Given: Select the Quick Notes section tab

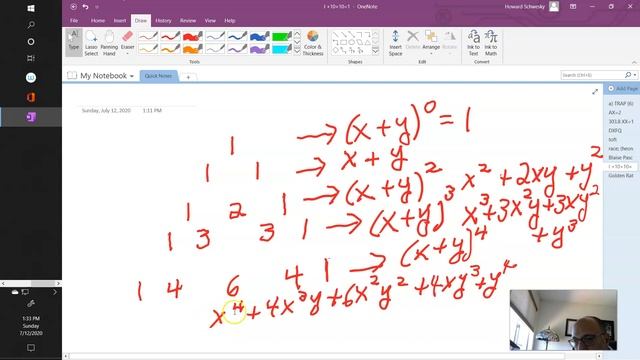Looking at the screenshot, I should tap(158, 76).
